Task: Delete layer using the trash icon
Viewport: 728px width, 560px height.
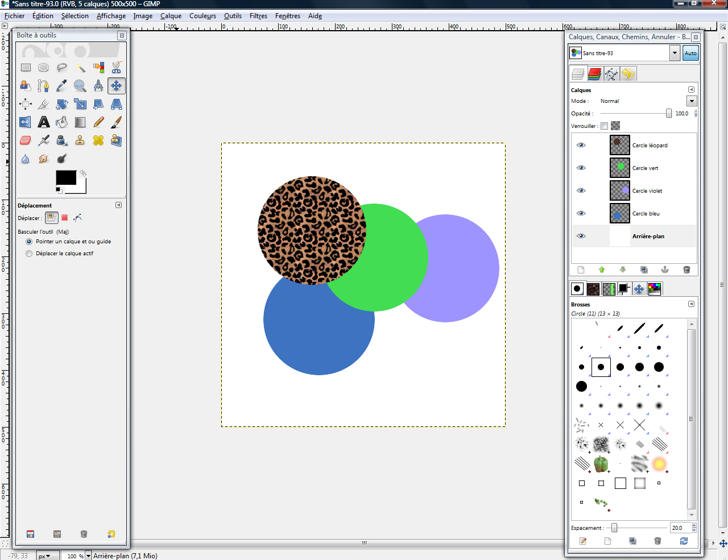Action: (x=686, y=269)
